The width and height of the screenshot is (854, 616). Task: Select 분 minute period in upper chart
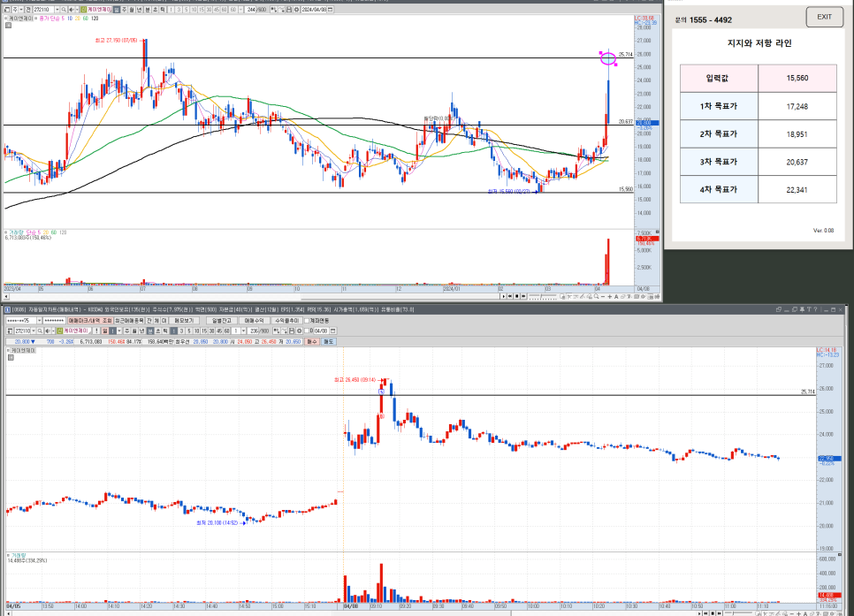click(147, 10)
